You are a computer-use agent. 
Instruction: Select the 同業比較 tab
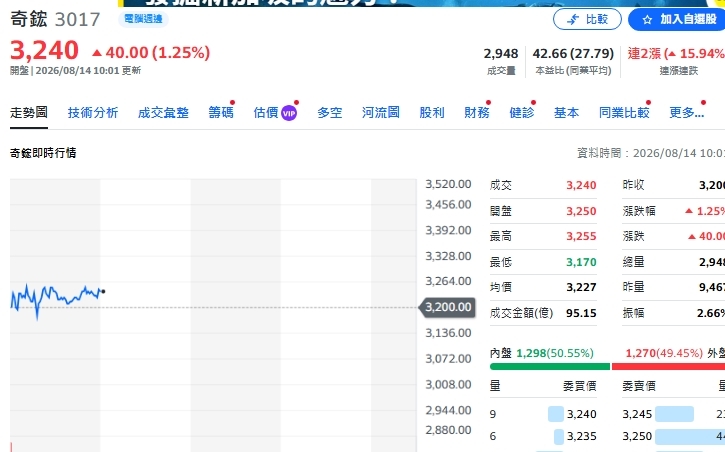(x=624, y=112)
